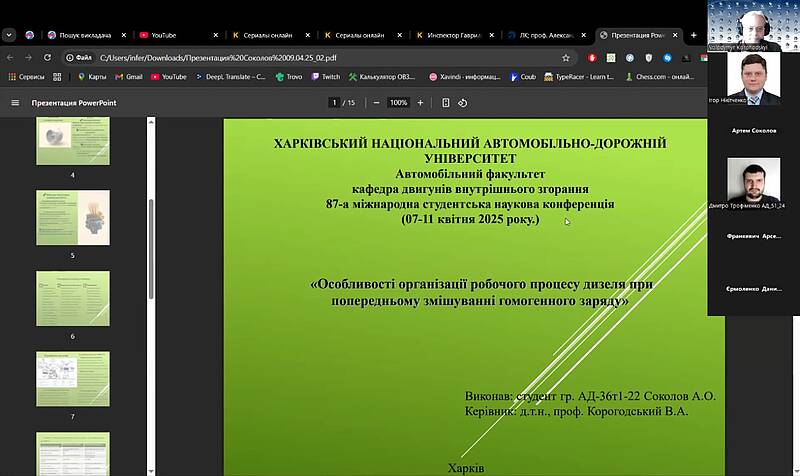Open the Gmail bookmark
Screen dimensions: 800x476
128,76
